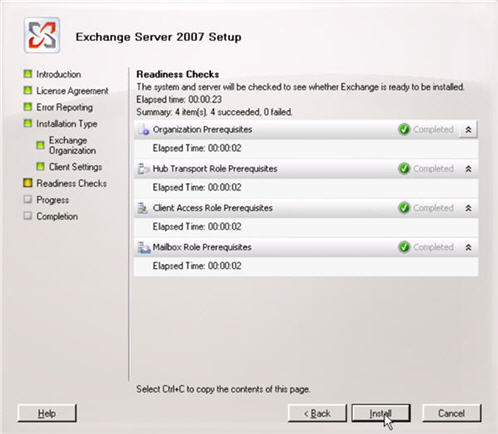Click the Select Ctrl+C copy hint text
The image size is (498, 434).
(223, 389)
